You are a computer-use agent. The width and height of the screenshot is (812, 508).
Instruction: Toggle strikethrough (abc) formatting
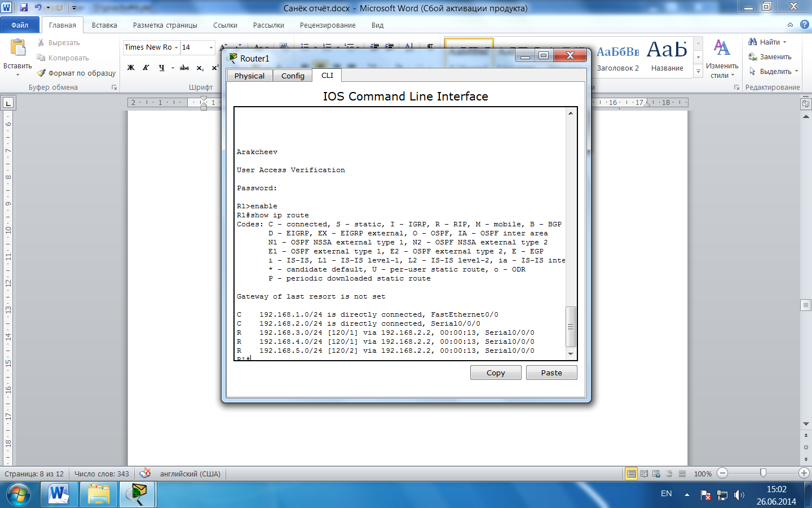tap(184, 68)
